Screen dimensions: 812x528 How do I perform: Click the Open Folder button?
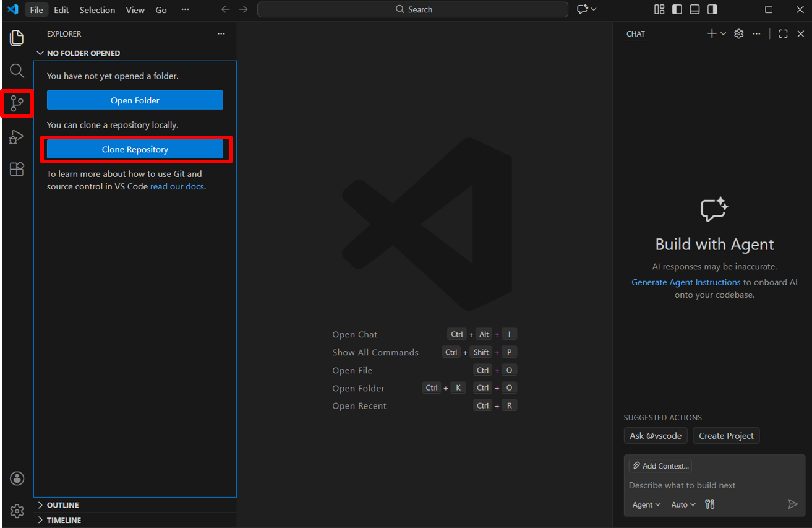[x=135, y=100]
